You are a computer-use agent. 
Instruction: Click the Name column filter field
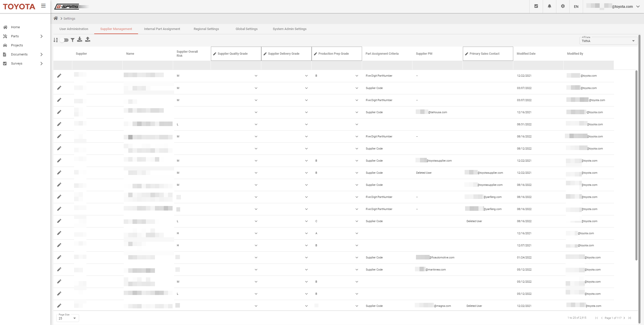pos(148,65)
